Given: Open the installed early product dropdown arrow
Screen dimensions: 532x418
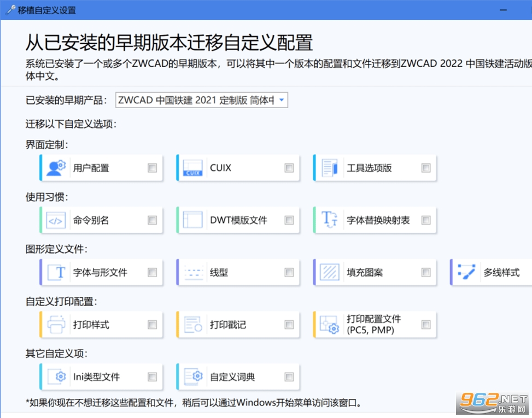Looking at the screenshot, I should pyautogui.click(x=282, y=100).
